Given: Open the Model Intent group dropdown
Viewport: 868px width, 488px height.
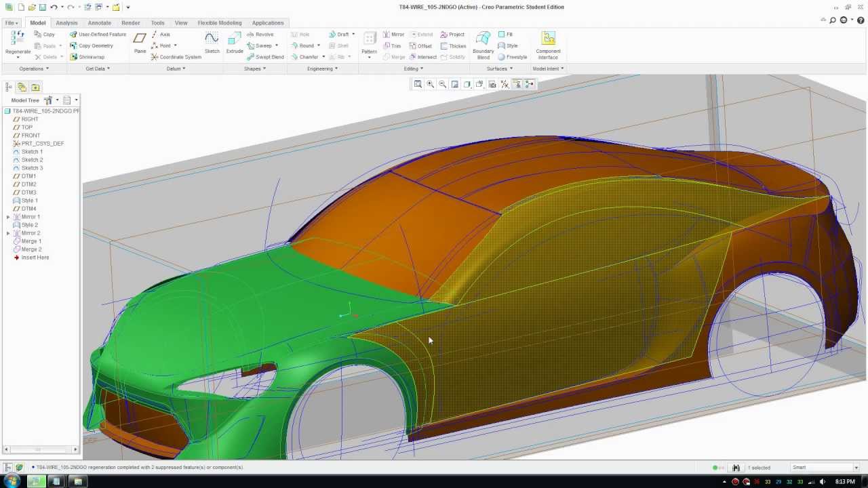Looking at the screenshot, I should 548,68.
